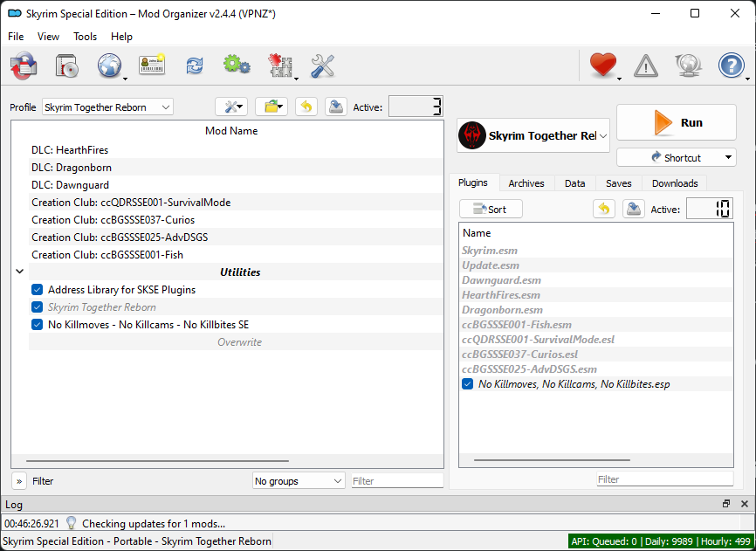This screenshot has width=756, height=551.
Task: Click the Refresh toolbar icon
Action: click(194, 66)
